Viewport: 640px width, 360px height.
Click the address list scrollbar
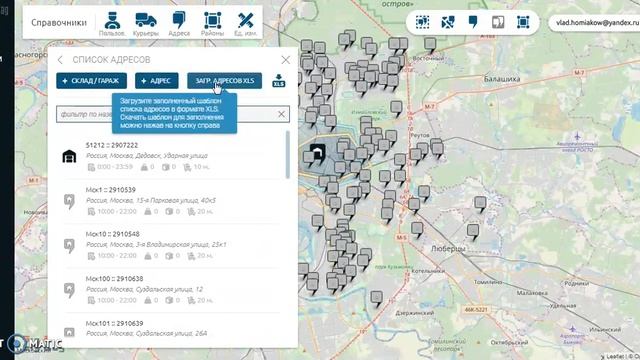[x=288, y=154]
